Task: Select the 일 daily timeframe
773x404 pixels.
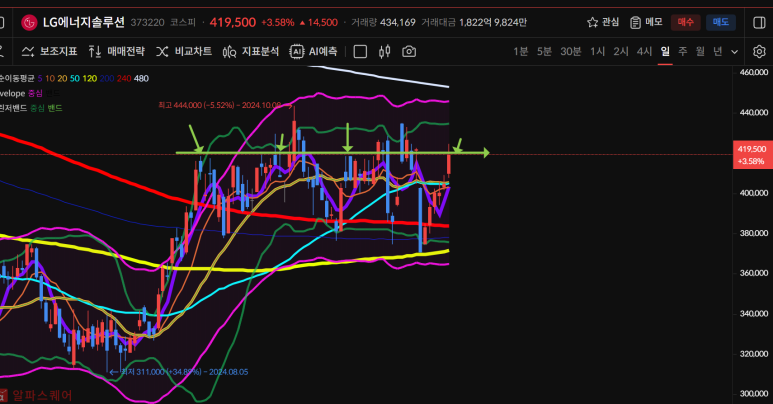Action: click(x=665, y=51)
